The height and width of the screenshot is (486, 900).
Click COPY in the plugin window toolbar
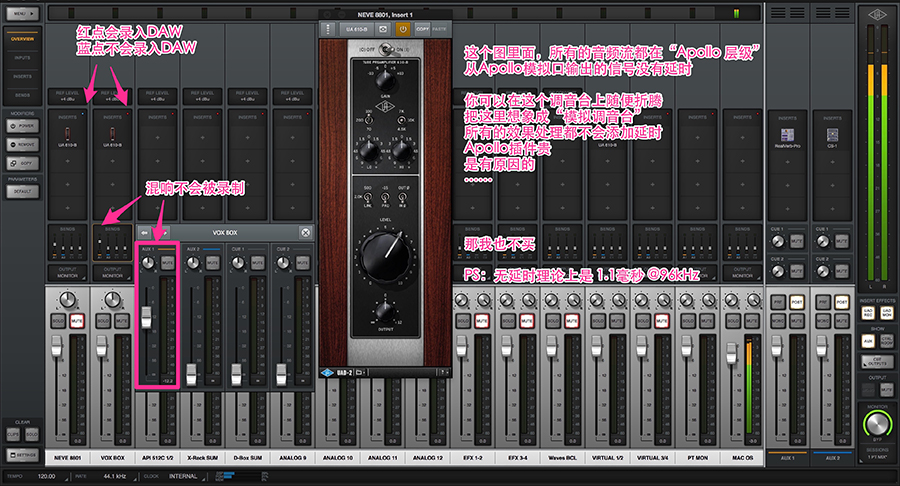point(422,29)
